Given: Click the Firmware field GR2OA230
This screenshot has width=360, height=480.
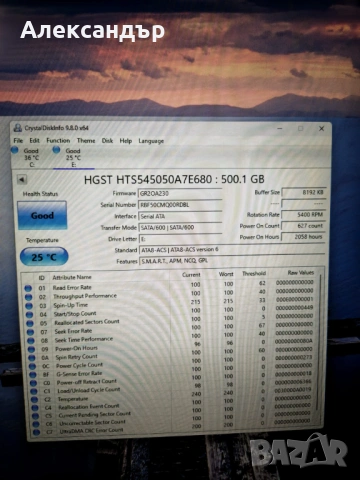Looking at the screenshot, I should pos(180,193).
